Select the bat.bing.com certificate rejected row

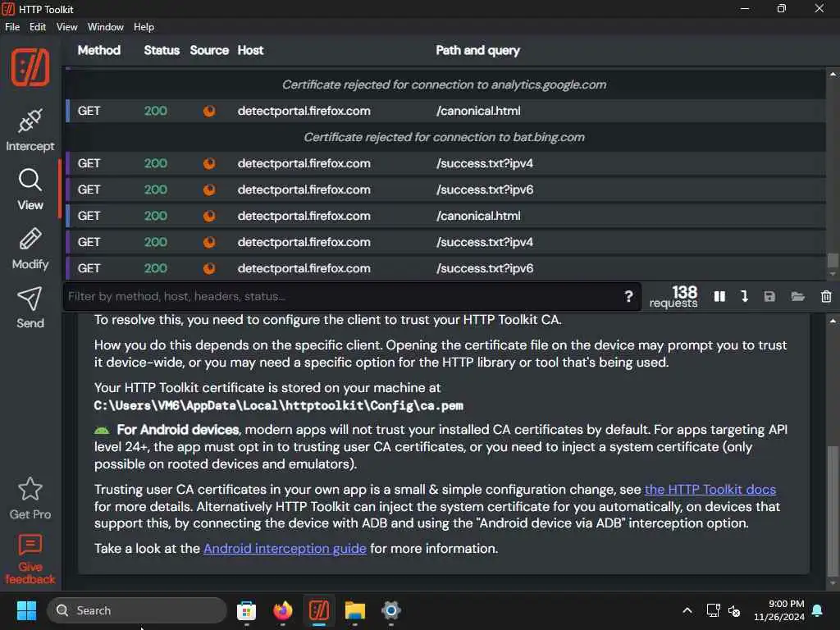point(445,137)
